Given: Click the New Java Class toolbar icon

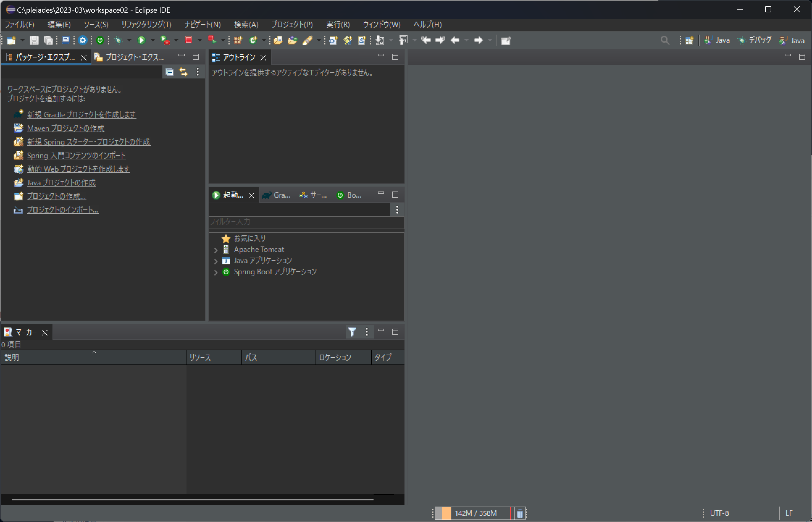Looking at the screenshot, I should (x=253, y=40).
